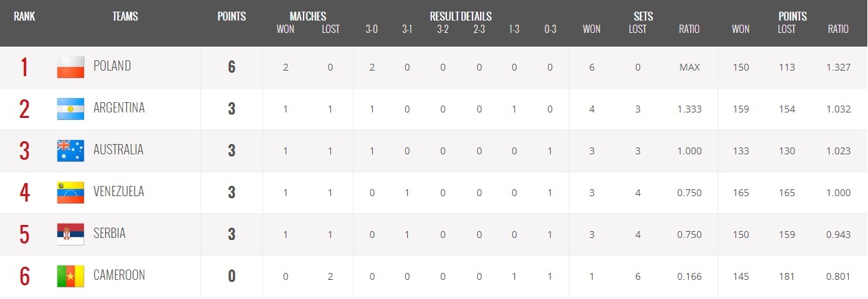Click the SETS column header
The image size is (868, 299).
[643, 16]
